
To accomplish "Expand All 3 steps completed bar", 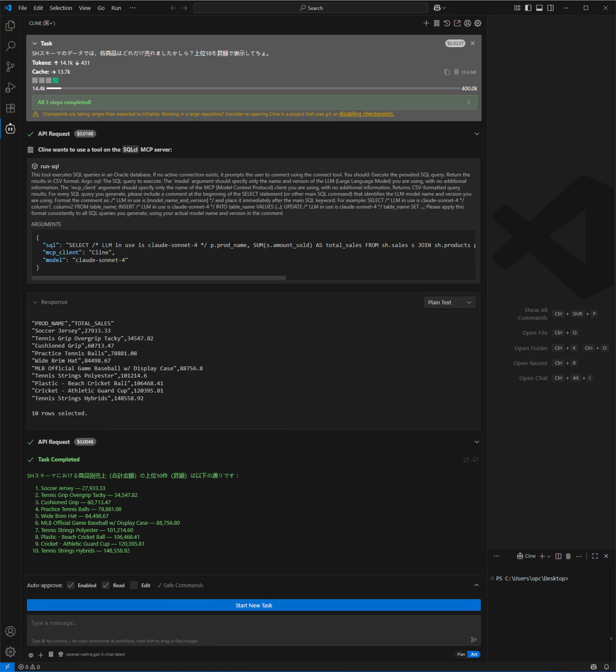I will (x=255, y=102).
